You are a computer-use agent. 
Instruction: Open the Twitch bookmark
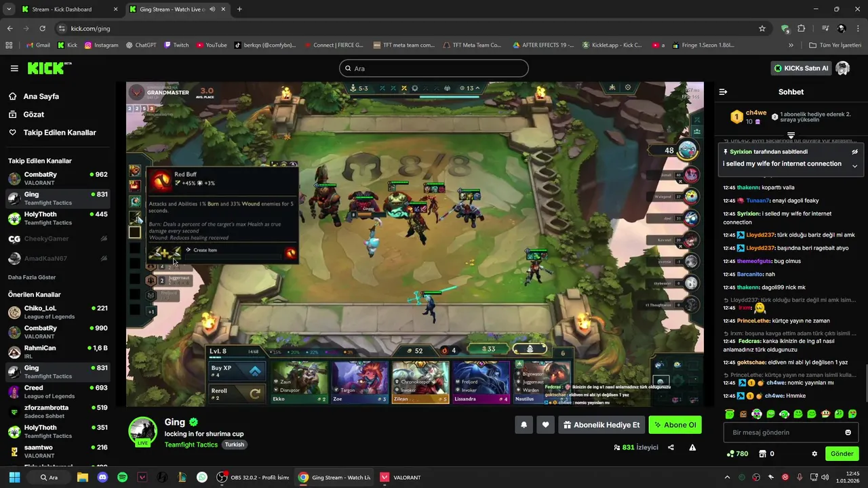click(176, 45)
